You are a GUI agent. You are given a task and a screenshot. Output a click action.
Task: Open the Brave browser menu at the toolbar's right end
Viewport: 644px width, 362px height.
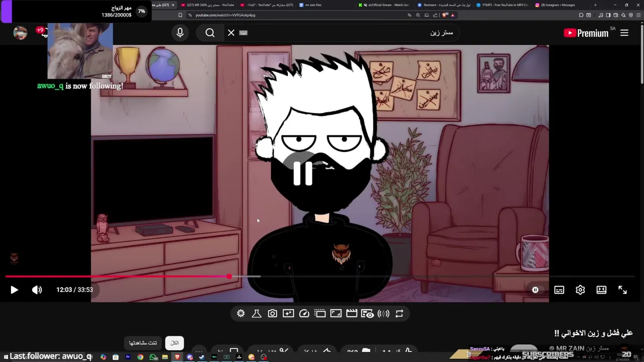click(638, 15)
